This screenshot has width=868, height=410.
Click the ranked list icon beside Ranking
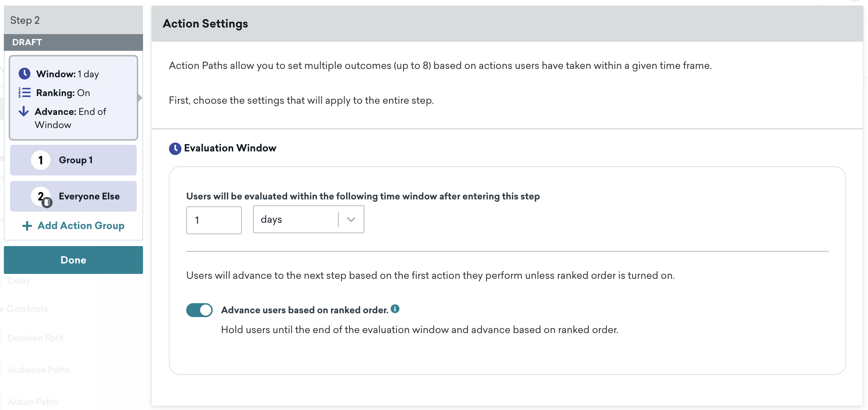coord(24,93)
